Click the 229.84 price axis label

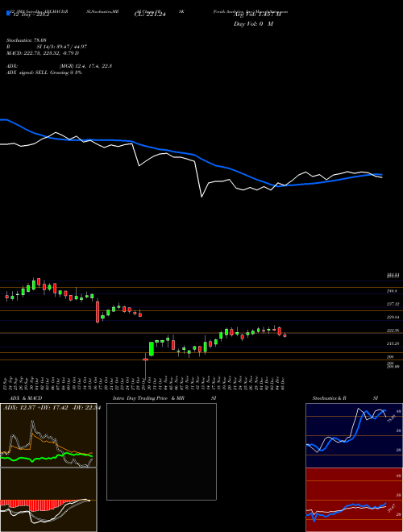click(x=393, y=318)
